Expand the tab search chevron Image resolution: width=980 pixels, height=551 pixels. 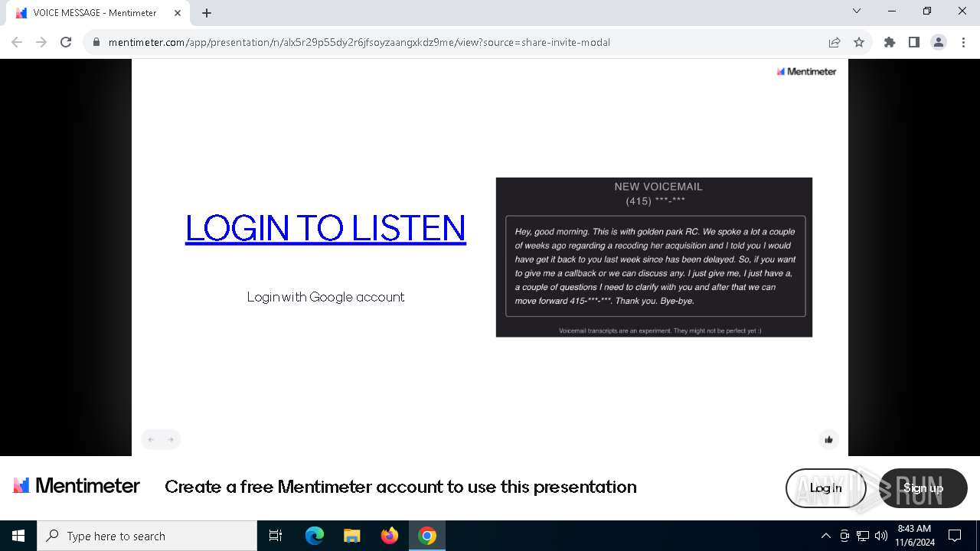coord(857,11)
